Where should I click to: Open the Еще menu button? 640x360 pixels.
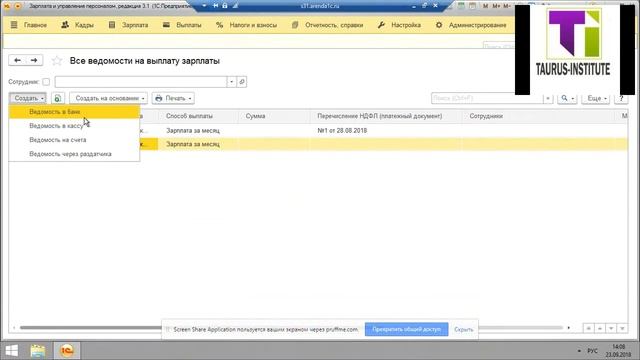(596, 98)
